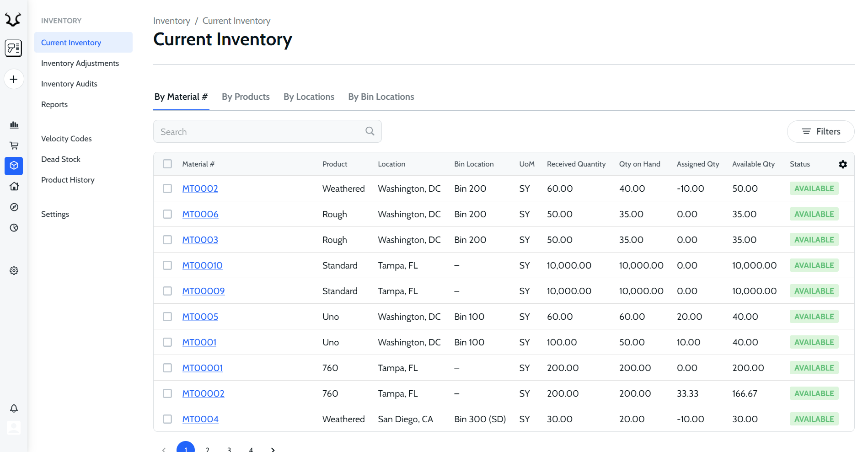The width and height of the screenshot is (868, 452).
Task: Open the bar chart analytics icon
Action: pyautogui.click(x=14, y=125)
